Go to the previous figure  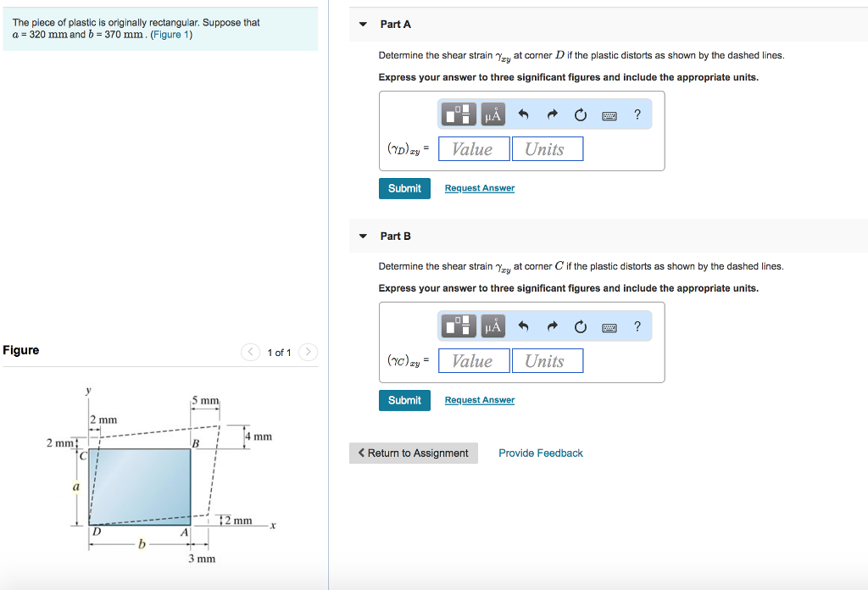click(250, 352)
